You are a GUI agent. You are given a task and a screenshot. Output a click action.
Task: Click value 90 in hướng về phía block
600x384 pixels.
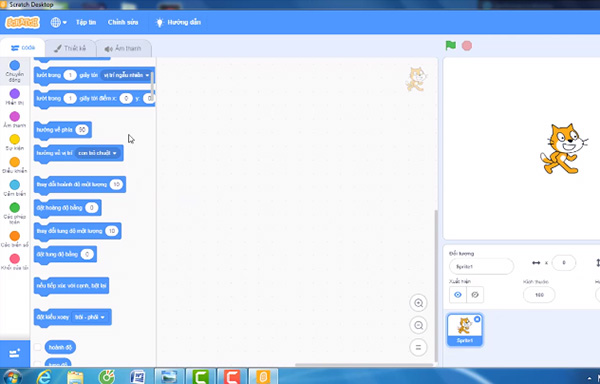pyautogui.click(x=82, y=130)
